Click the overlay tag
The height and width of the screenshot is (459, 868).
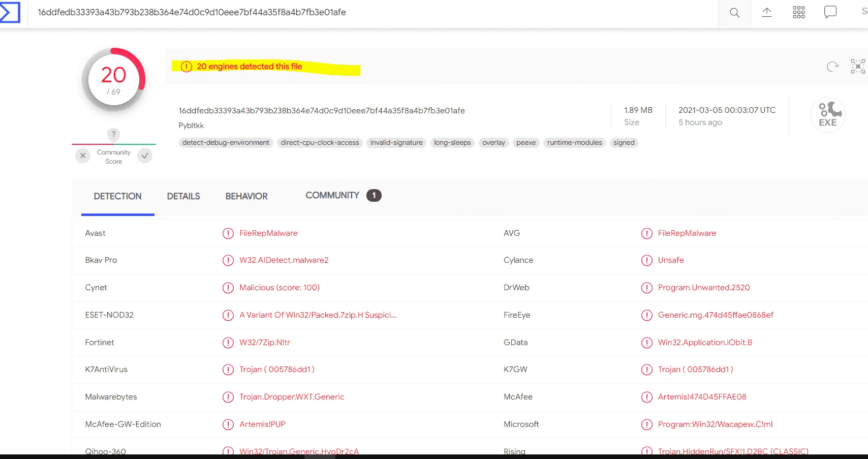pos(494,143)
